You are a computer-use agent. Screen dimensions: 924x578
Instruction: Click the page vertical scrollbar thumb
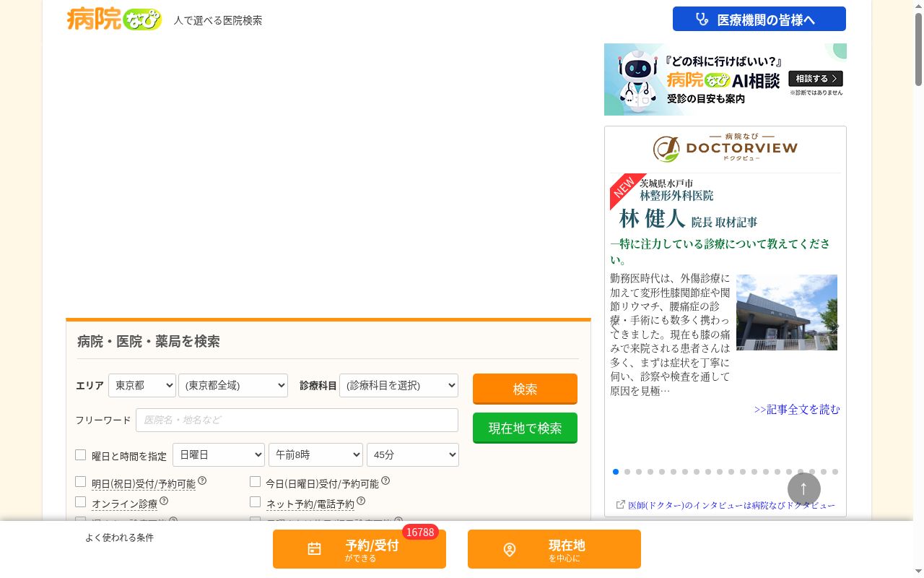point(918,49)
